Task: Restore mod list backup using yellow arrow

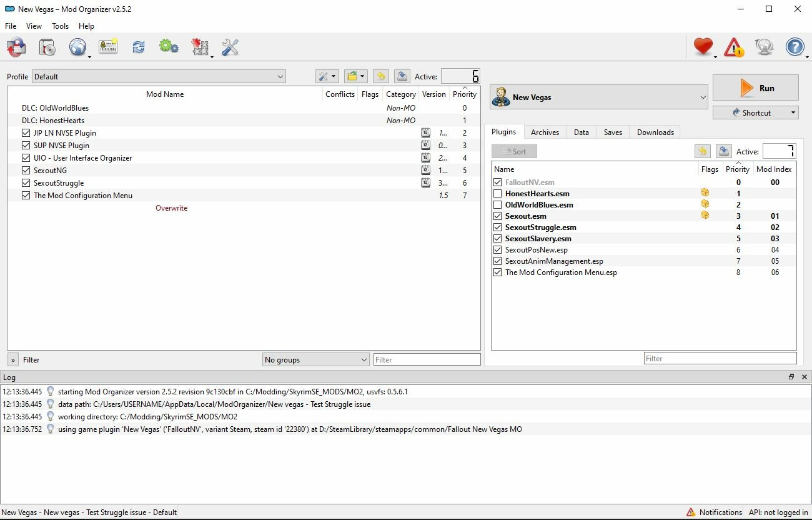Action: click(x=380, y=76)
